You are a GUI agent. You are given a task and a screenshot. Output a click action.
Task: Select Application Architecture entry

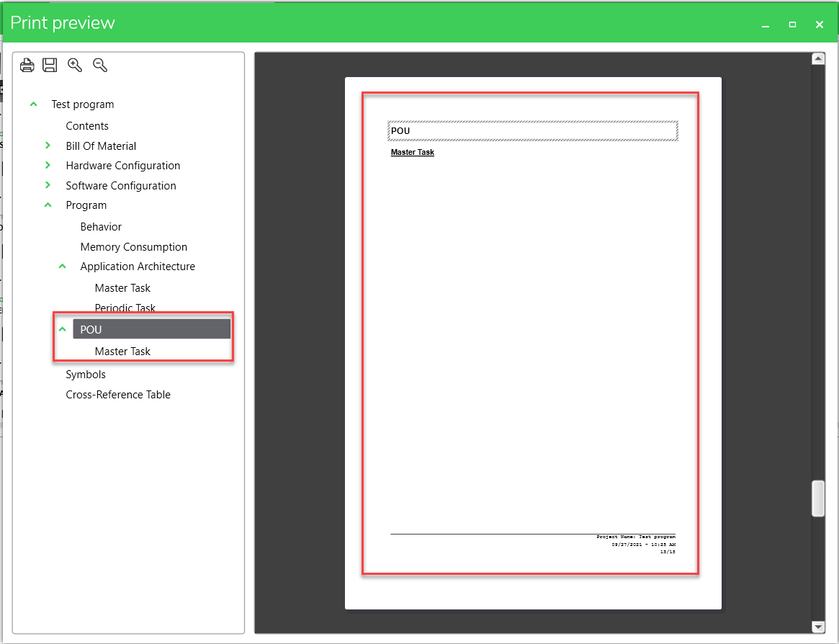point(138,267)
